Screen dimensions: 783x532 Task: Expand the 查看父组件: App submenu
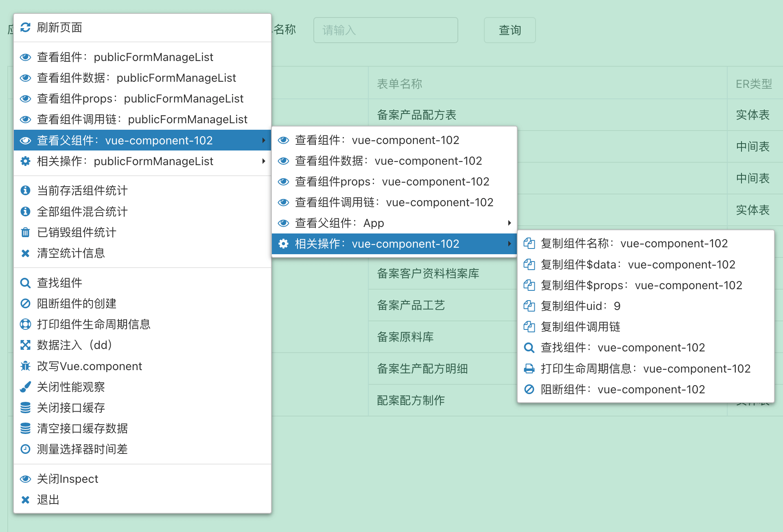point(509,223)
